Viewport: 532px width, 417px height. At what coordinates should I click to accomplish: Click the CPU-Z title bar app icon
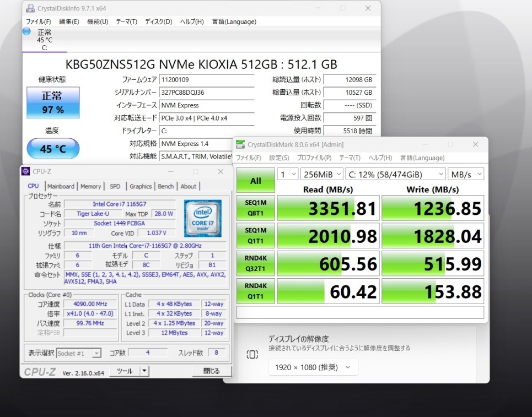point(25,171)
